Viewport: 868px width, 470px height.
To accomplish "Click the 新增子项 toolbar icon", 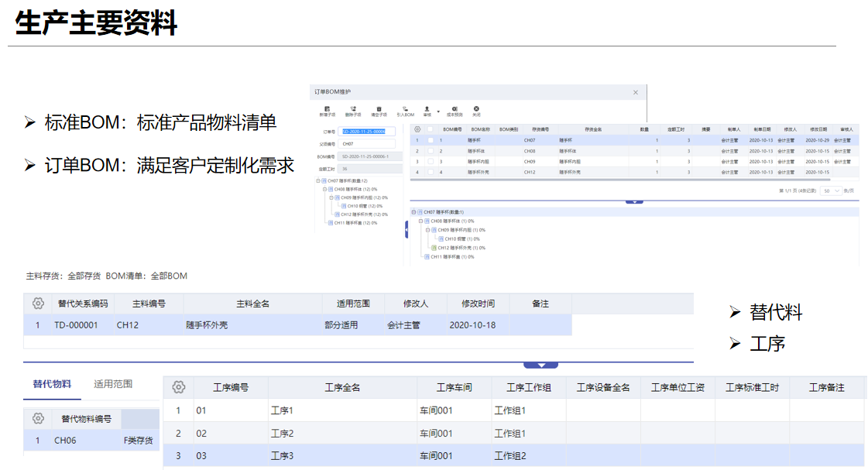I will click(328, 109).
